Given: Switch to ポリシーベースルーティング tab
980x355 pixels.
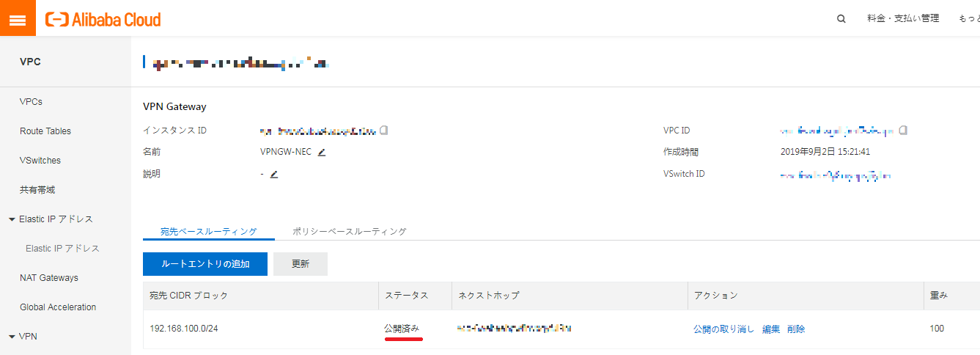Looking at the screenshot, I should click(x=349, y=231).
